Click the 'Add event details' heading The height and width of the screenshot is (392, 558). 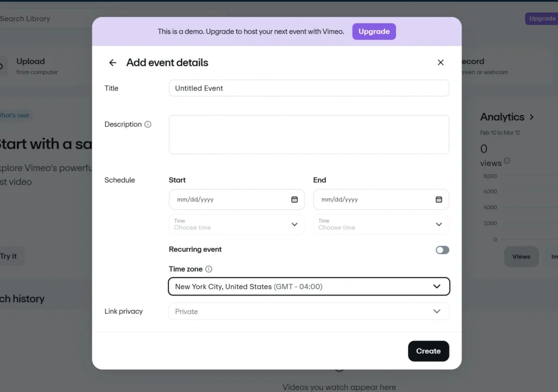(x=167, y=63)
